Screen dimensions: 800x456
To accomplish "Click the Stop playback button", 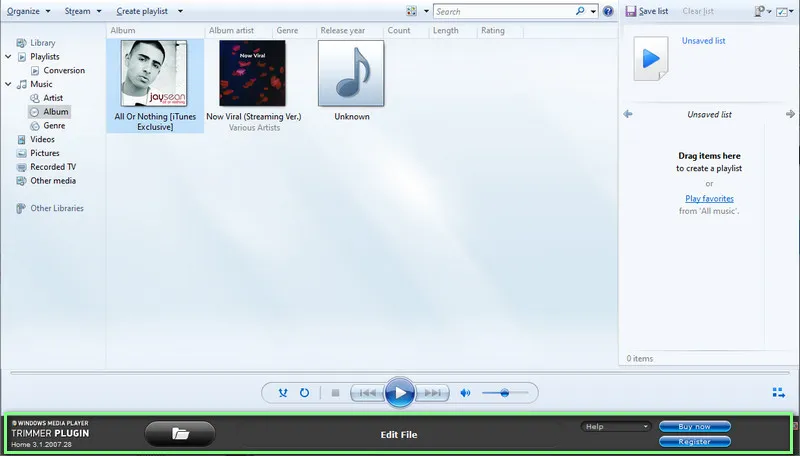I will 336,393.
